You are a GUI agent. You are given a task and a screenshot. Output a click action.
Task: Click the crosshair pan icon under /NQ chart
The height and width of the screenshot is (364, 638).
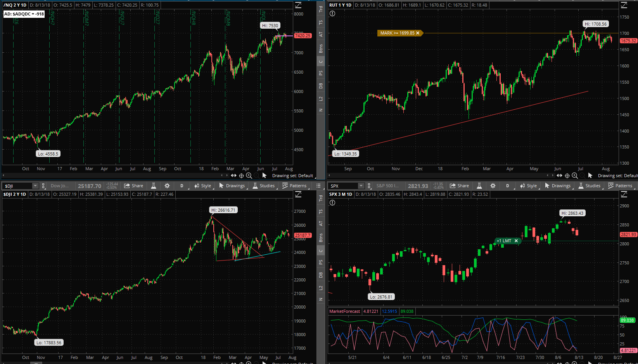tap(241, 176)
